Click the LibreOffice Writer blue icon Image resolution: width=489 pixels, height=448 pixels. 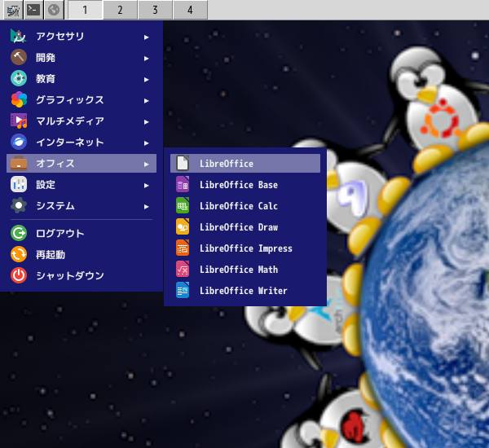coord(183,291)
